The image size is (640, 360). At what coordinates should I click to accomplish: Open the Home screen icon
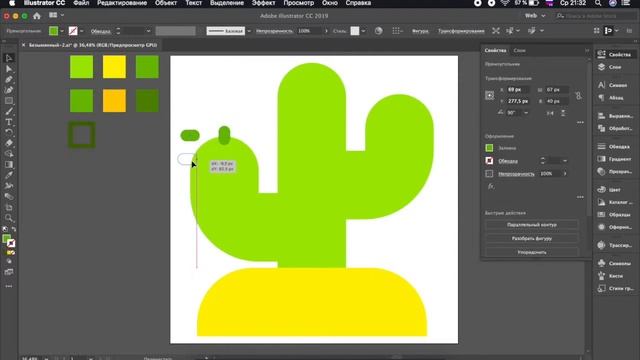click(x=37, y=16)
